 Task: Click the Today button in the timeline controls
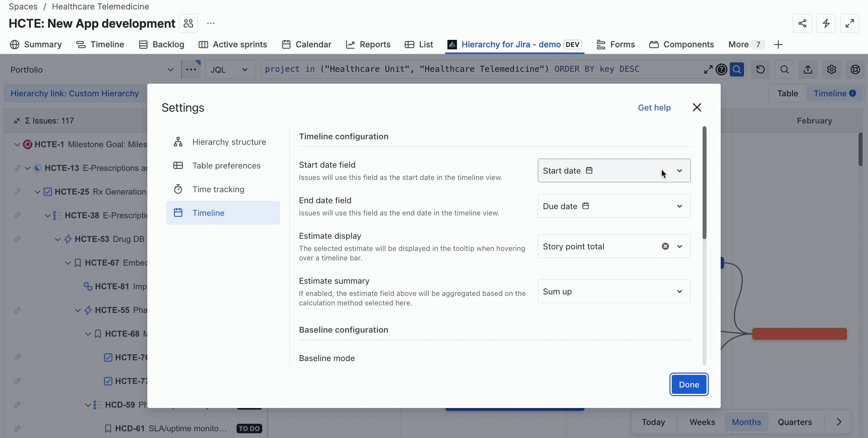[x=653, y=422]
